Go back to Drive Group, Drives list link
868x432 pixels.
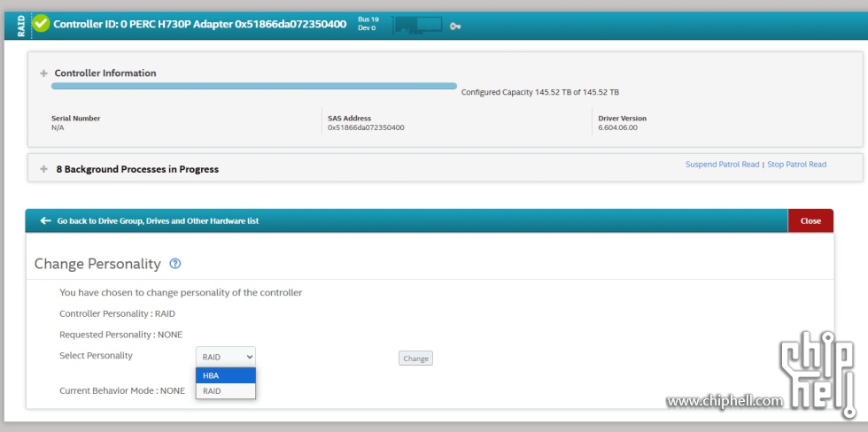[158, 220]
